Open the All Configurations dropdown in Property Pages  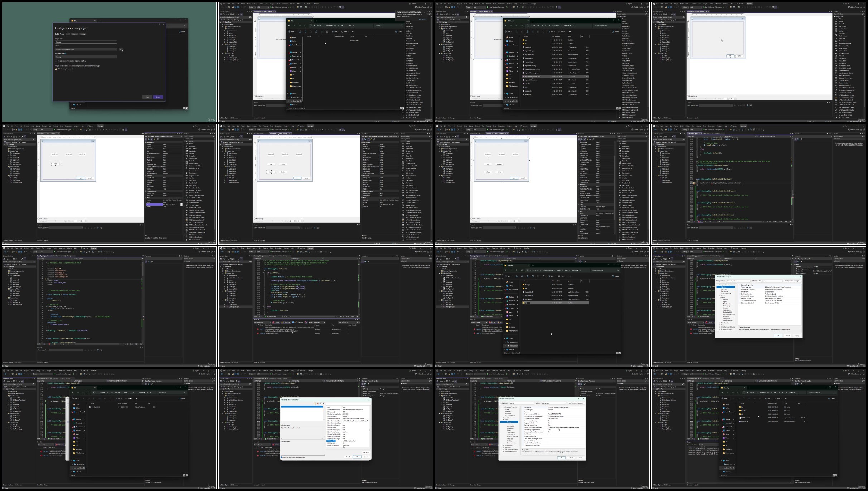[738, 281]
